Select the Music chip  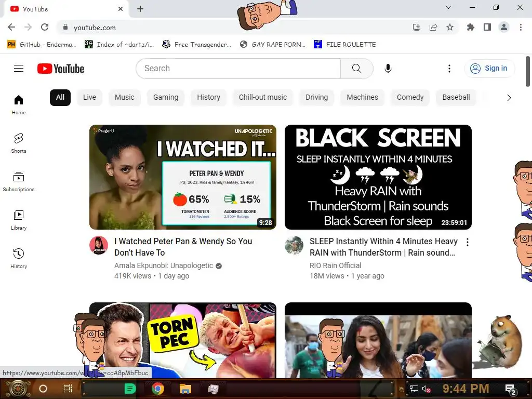tap(125, 97)
